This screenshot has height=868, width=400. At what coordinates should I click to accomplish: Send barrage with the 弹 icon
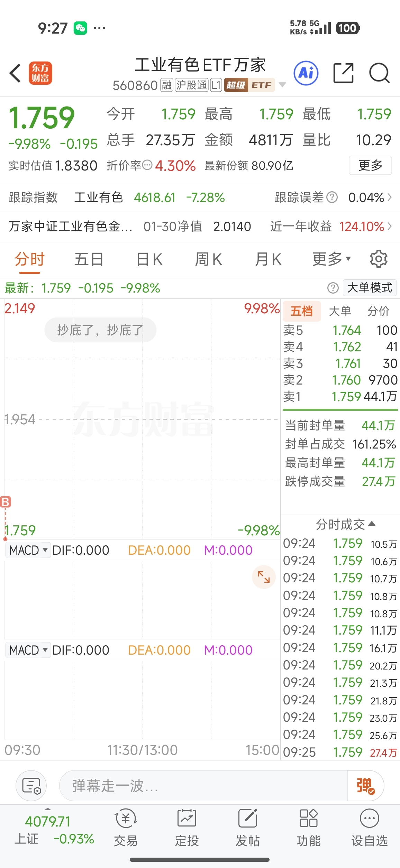[x=365, y=786]
